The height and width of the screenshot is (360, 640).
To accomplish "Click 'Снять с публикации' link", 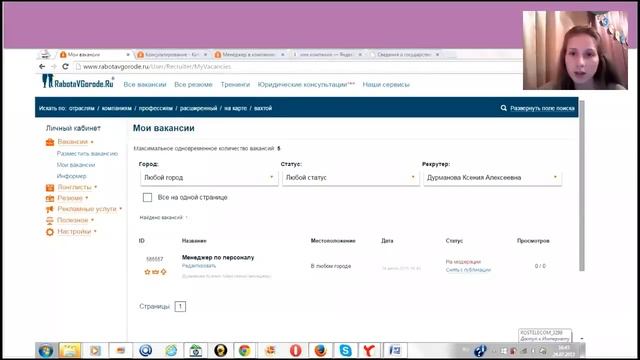I will click(x=468, y=270).
